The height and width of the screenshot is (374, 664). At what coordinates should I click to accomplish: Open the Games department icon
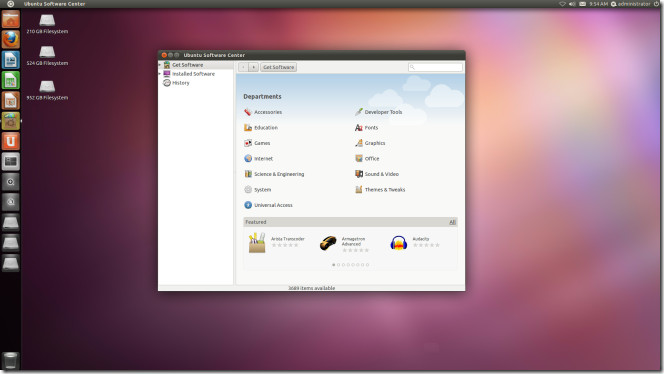[x=248, y=143]
